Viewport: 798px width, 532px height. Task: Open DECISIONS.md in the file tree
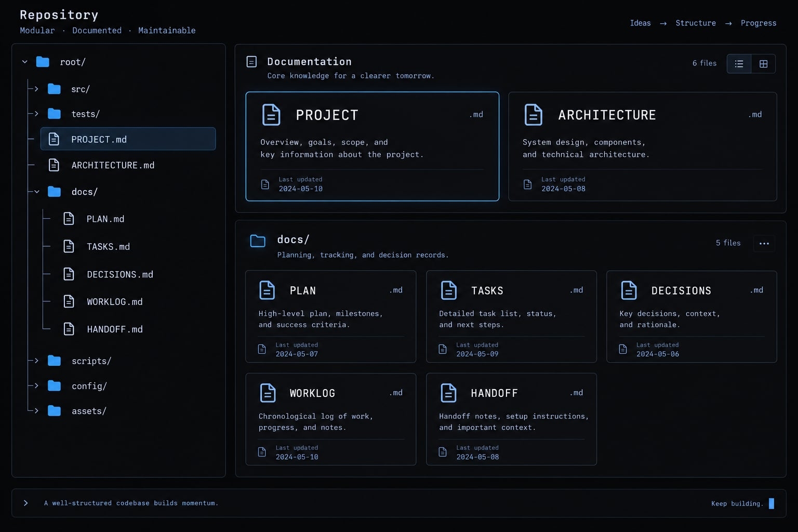click(120, 274)
